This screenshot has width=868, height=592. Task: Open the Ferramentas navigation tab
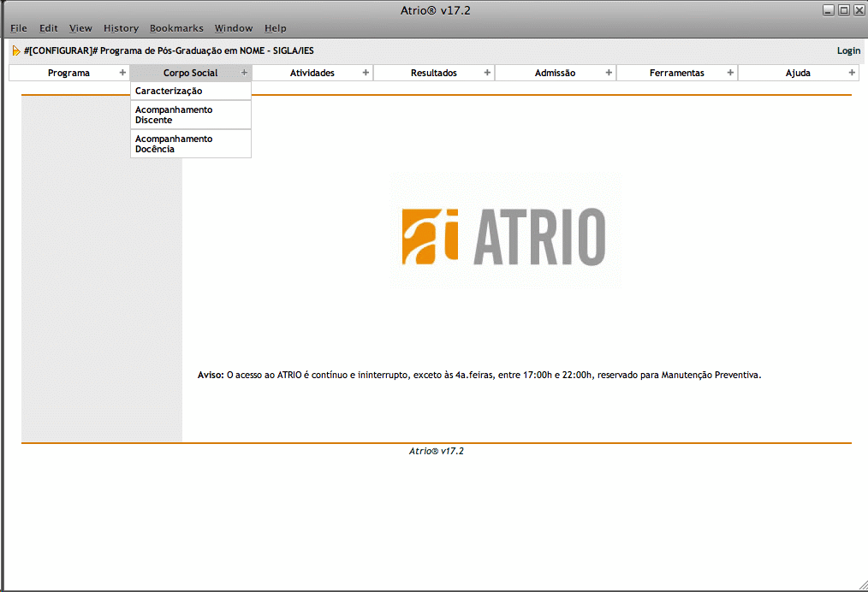[676, 73]
